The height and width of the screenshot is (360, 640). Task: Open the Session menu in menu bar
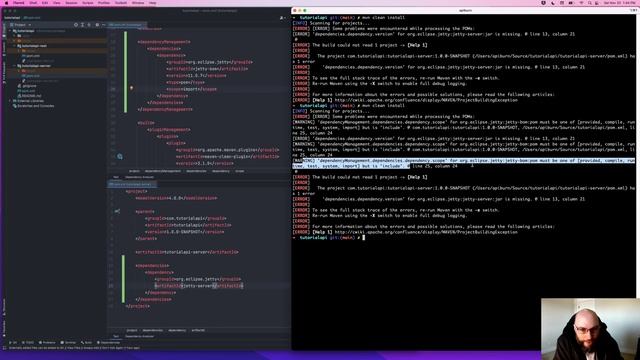71,3
